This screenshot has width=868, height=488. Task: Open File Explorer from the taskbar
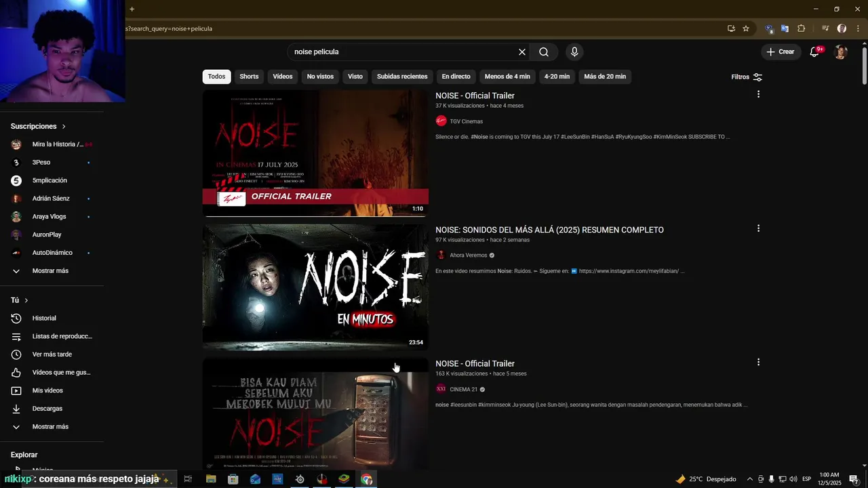[x=211, y=479]
